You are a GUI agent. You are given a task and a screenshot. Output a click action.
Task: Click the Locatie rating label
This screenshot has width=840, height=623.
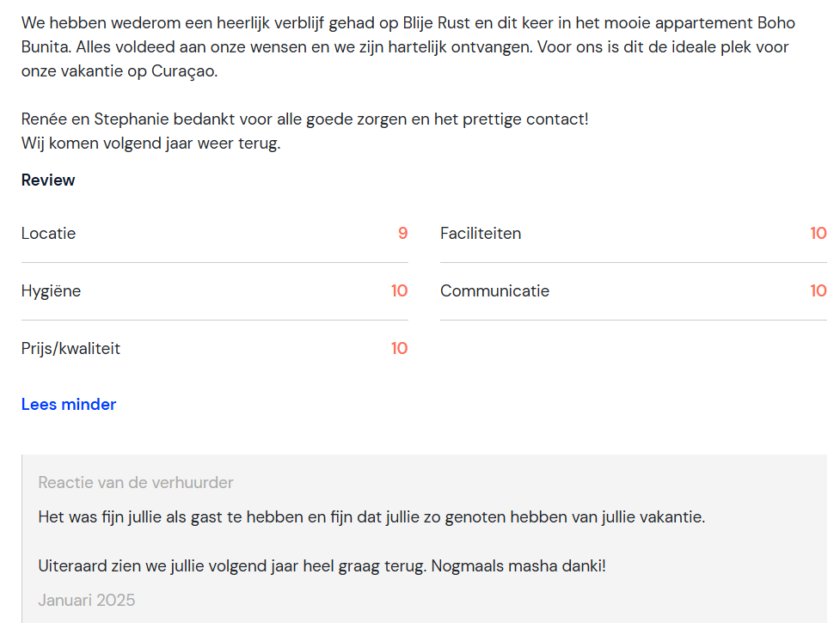coord(48,234)
